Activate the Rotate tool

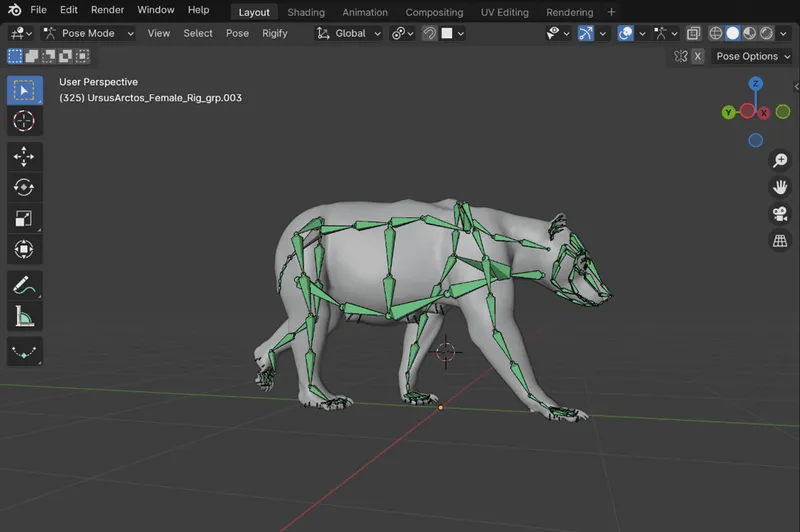(24, 187)
